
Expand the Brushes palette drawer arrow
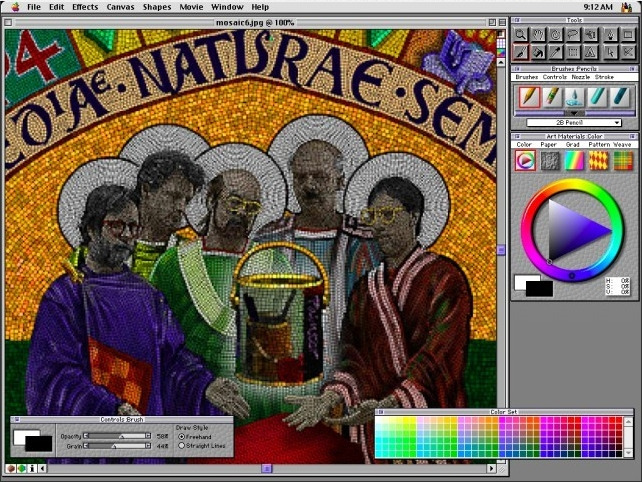pyautogui.click(x=574, y=113)
